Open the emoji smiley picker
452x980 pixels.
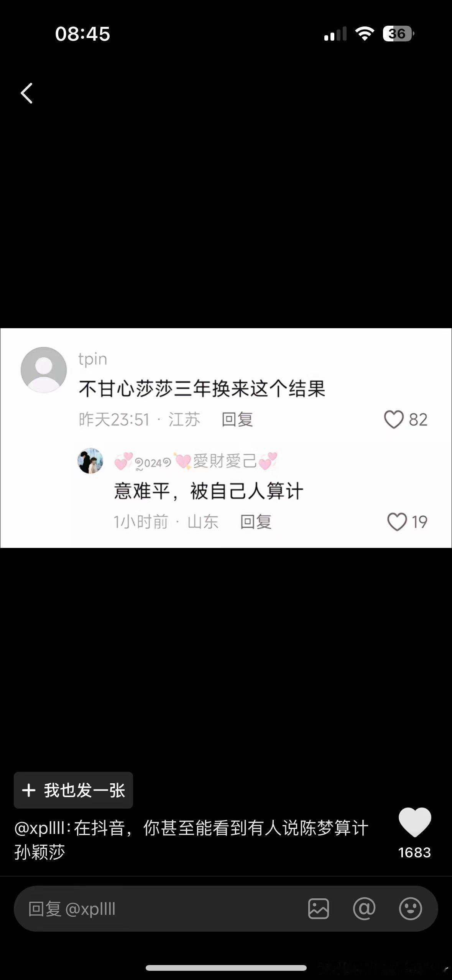point(410,908)
